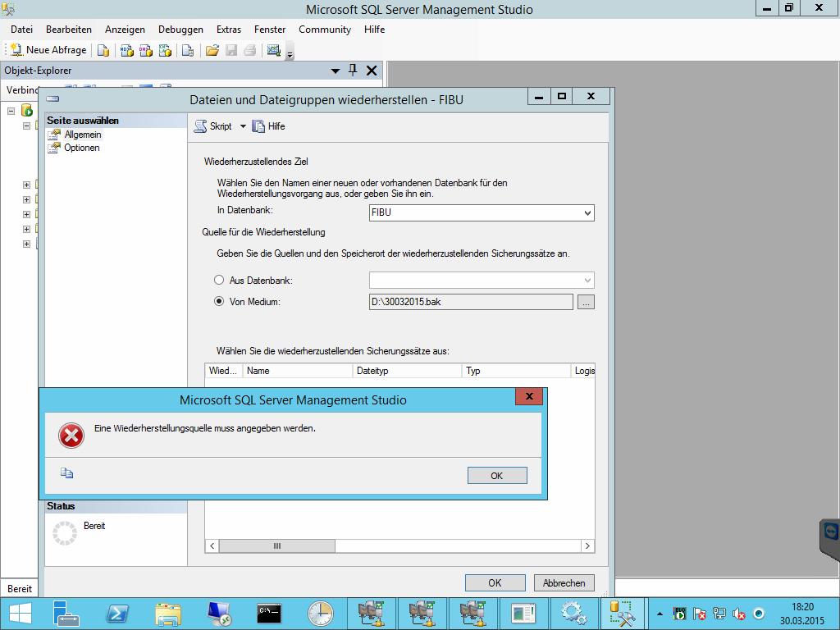Open the Skript dropdown arrow
This screenshot has height=630, width=840.
243,126
